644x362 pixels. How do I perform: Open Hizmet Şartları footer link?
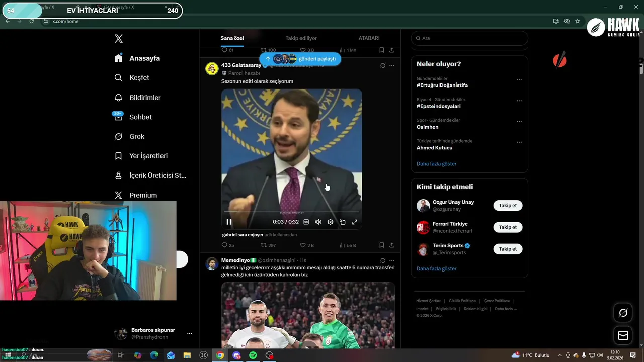[x=428, y=301]
